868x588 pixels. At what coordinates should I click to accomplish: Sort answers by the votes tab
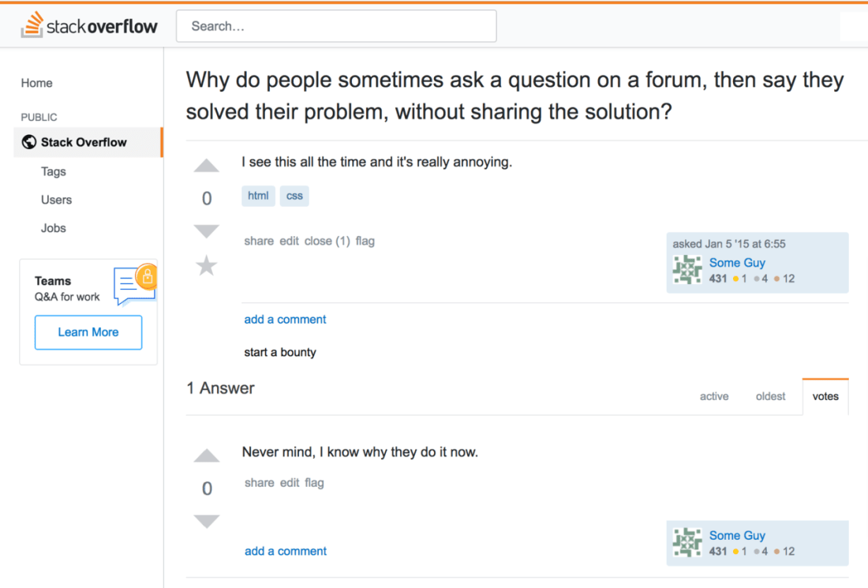point(825,396)
